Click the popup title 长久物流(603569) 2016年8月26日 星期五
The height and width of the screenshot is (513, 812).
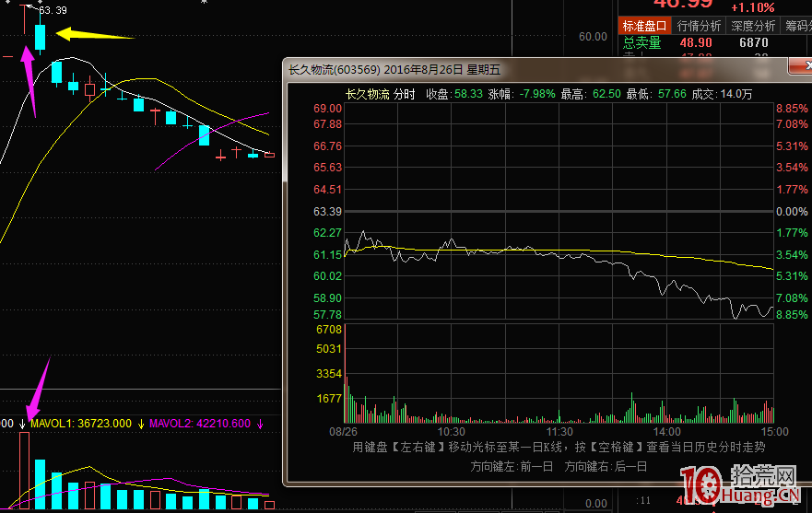point(394,70)
